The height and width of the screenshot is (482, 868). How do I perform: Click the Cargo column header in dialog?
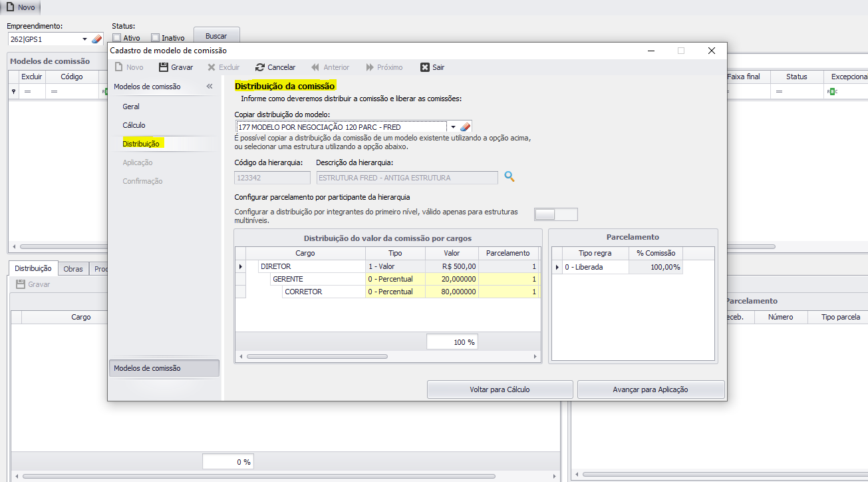[305, 253]
